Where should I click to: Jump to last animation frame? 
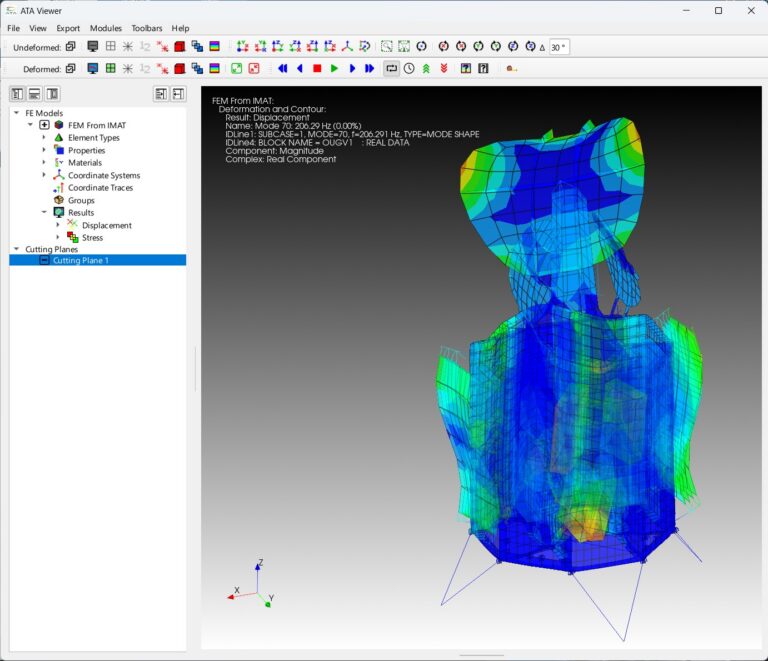point(369,69)
